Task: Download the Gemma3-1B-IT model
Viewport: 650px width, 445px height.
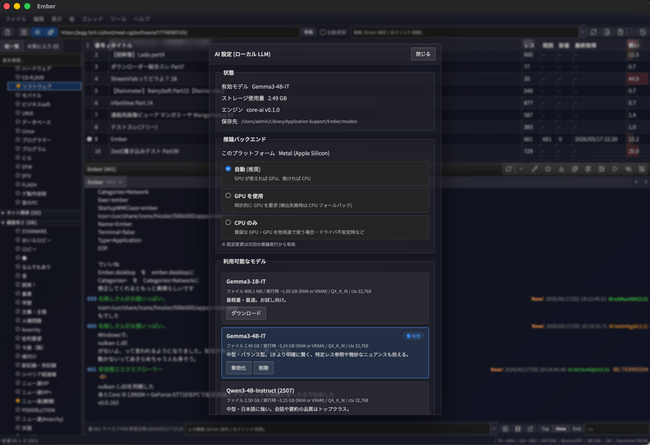Action: (246, 313)
